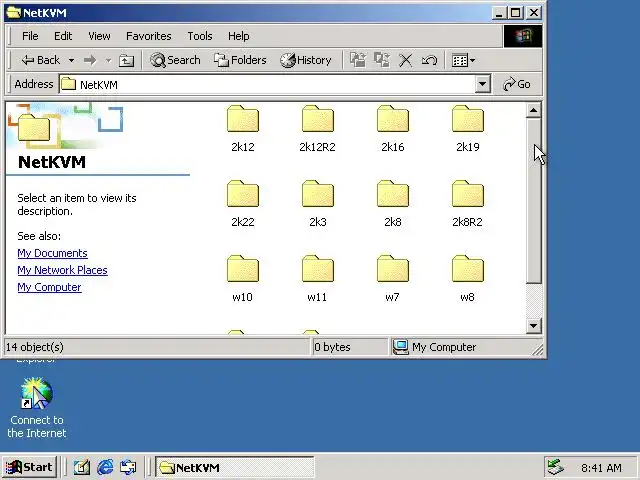Click the scrollbar up arrow
Image resolution: width=640 pixels, height=480 pixels.
533,110
